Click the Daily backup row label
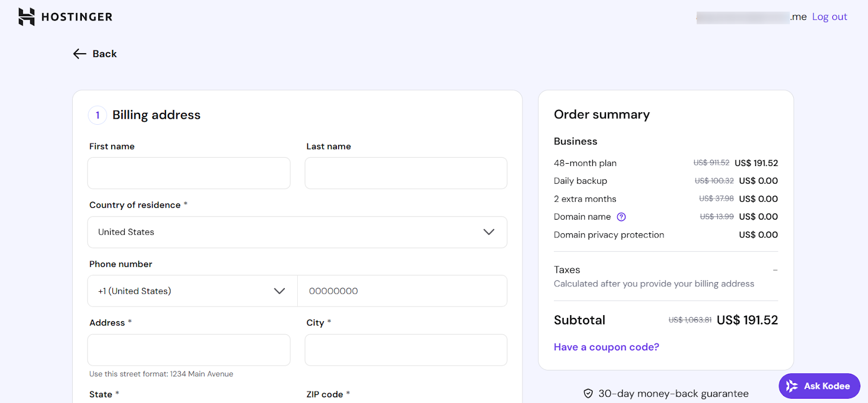 point(580,181)
